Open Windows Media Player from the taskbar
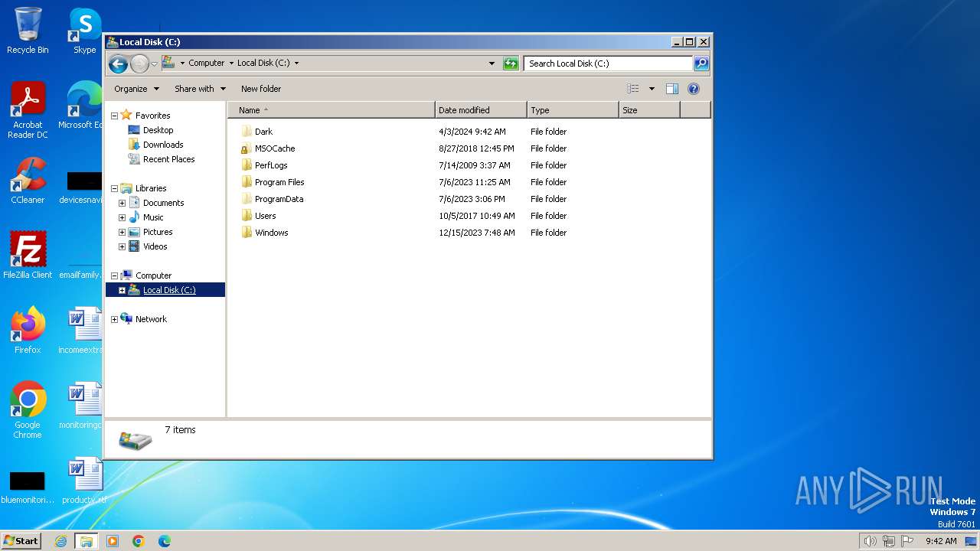980x551 pixels. click(x=113, y=541)
